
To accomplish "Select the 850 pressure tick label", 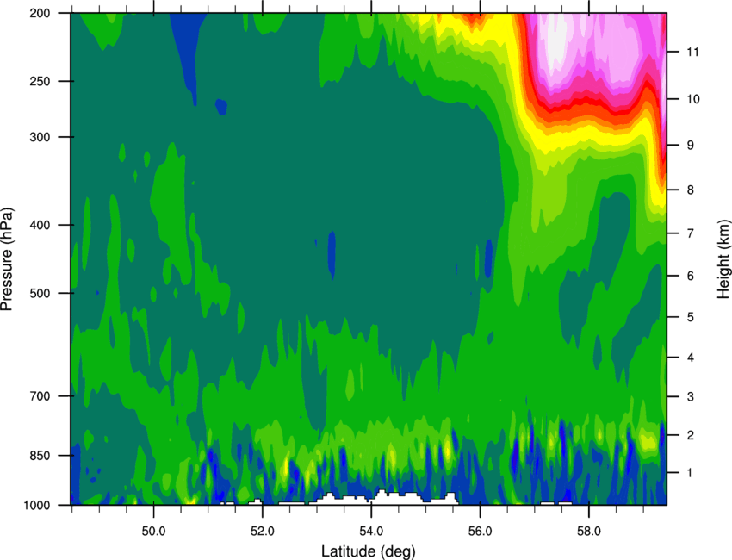I will coord(40,456).
